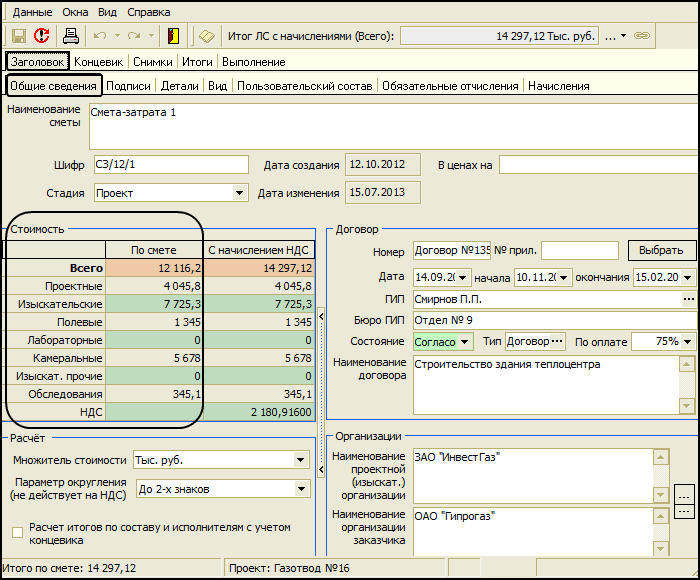Click the Шифр input field
700x580 pixels.
pyautogui.click(x=171, y=165)
